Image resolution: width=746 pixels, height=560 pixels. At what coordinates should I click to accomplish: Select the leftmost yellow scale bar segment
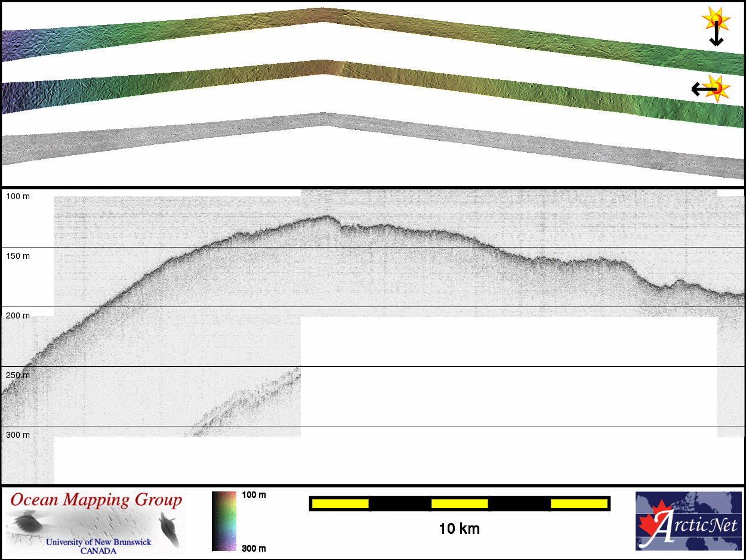[340, 504]
